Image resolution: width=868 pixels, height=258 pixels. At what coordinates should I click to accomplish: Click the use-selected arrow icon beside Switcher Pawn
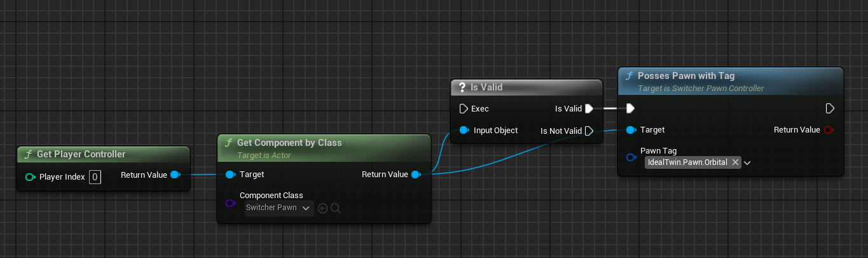tap(322, 208)
